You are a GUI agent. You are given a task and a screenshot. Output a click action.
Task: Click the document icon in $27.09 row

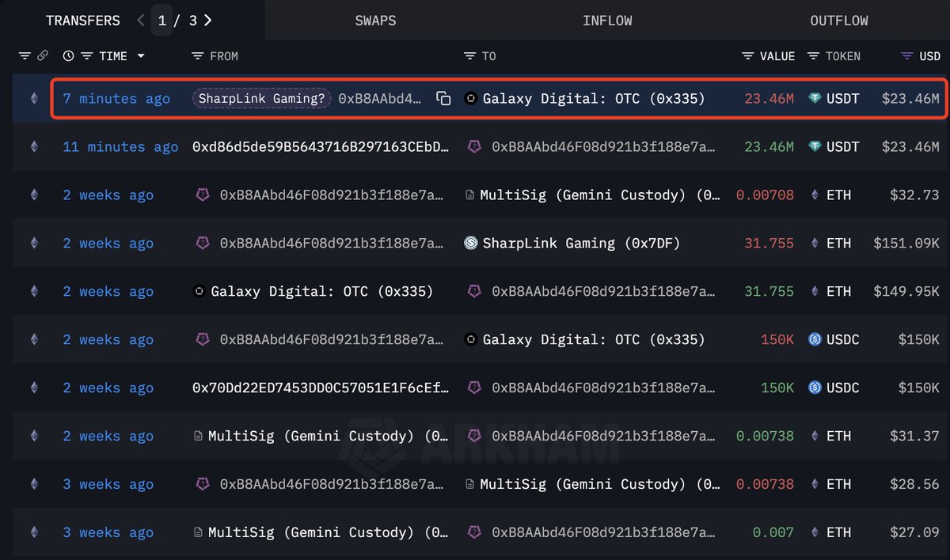pyautogui.click(x=199, y=533)
